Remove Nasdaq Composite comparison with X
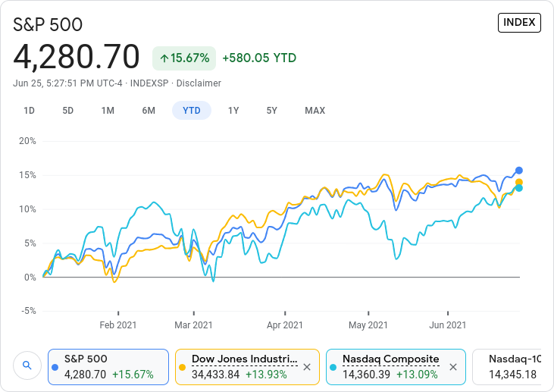The width and height of the screenshot is (554, 392). (453, 367)
